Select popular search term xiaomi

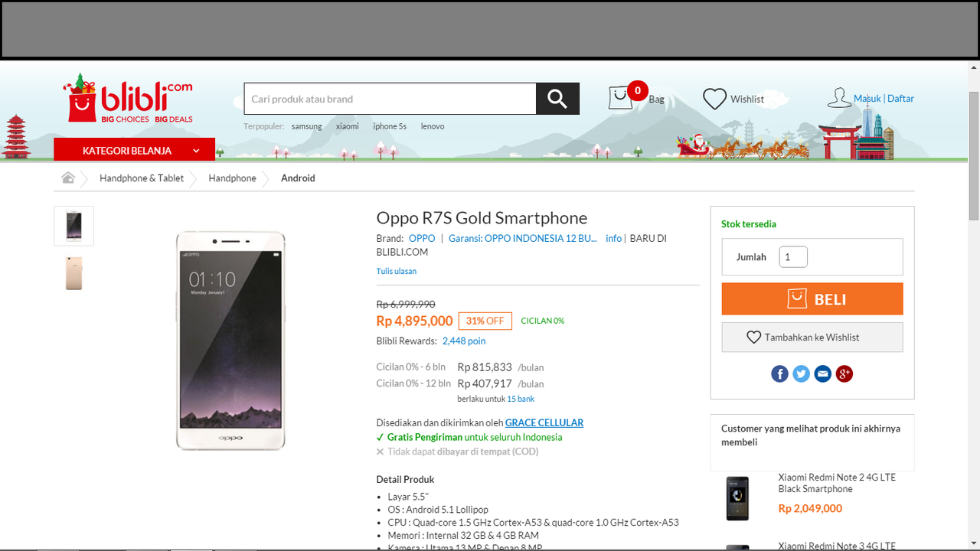click(347, 126)
